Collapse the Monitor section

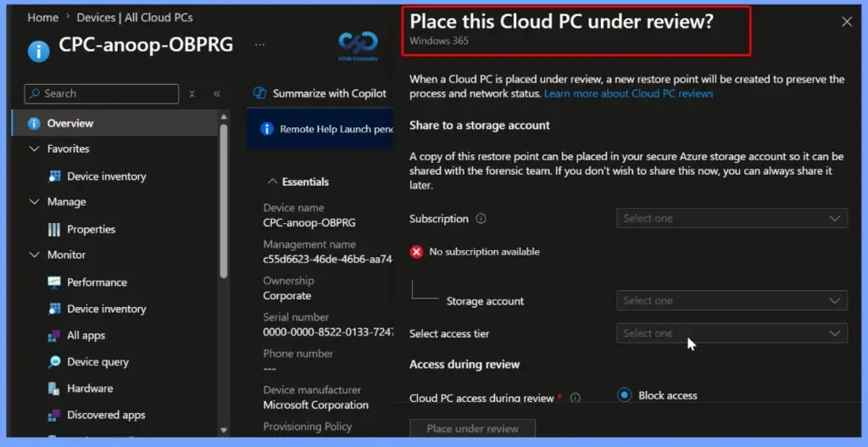click(34, 254)
